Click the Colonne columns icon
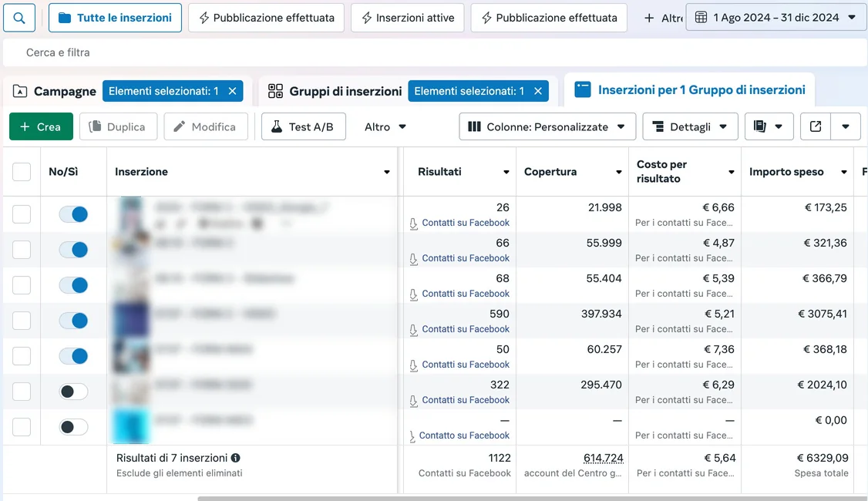This screenshot has height=501, width=868. [x=474, y=126]
